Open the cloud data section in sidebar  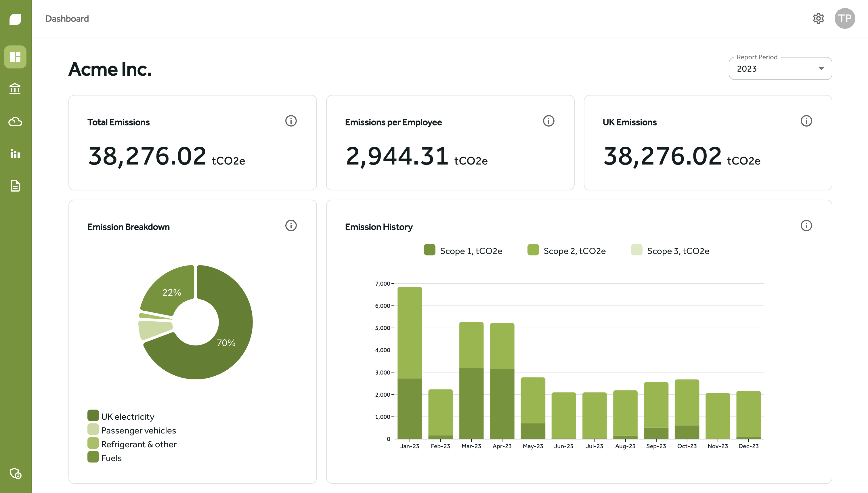point(15,122)
